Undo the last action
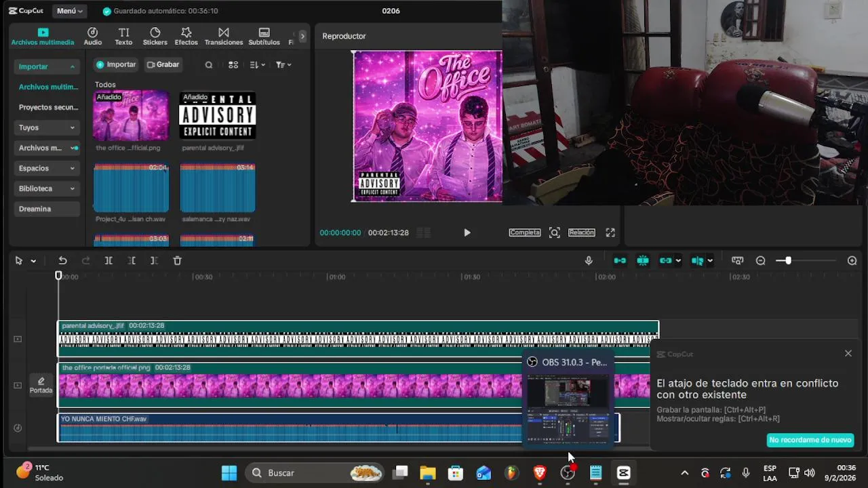The width and height of the screenshot is (868, 488). point(62,261)
